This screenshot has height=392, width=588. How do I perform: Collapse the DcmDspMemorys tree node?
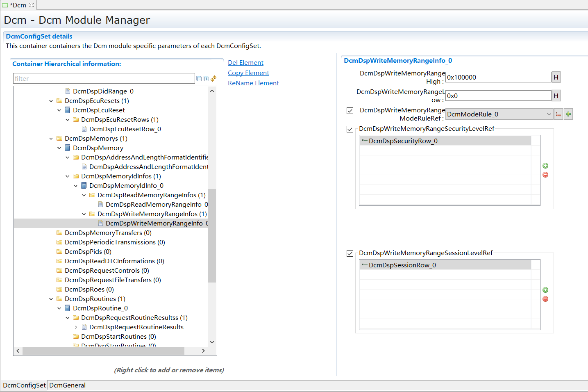51,138
